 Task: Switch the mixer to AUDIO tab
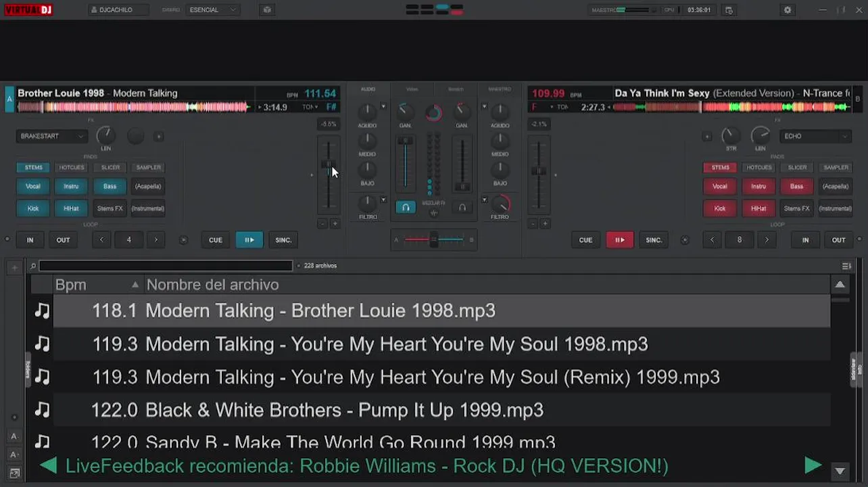pos(368,89)
